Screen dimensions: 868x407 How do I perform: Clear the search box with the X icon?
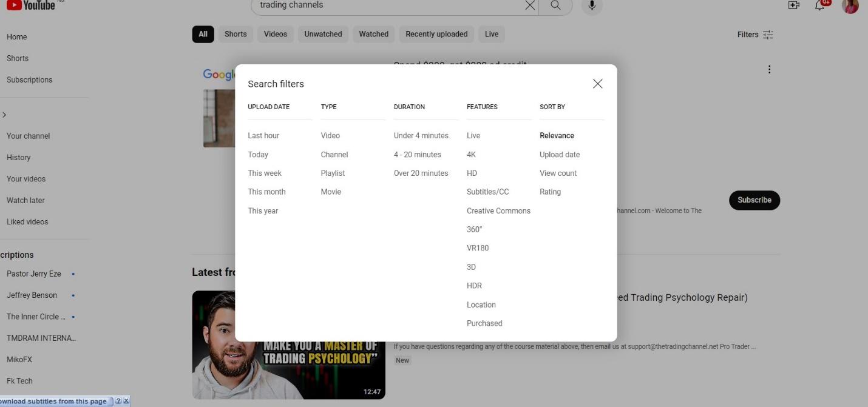(x=529, y=5)
